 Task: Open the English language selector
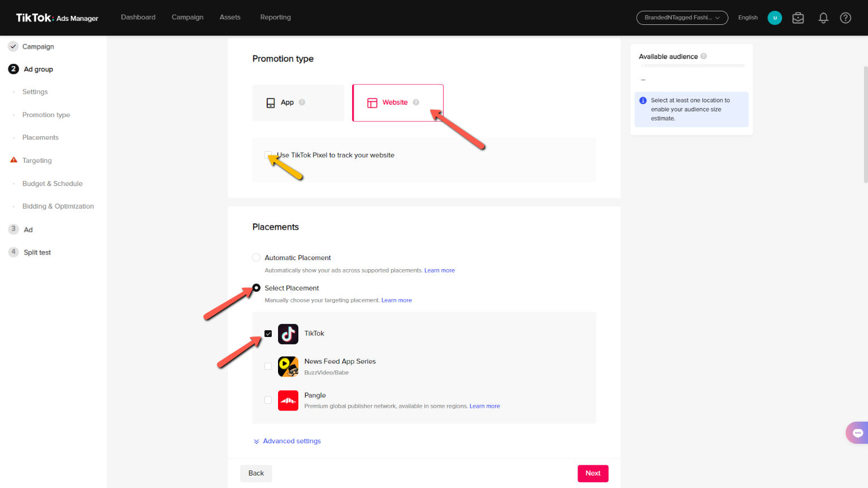point(748,18)
